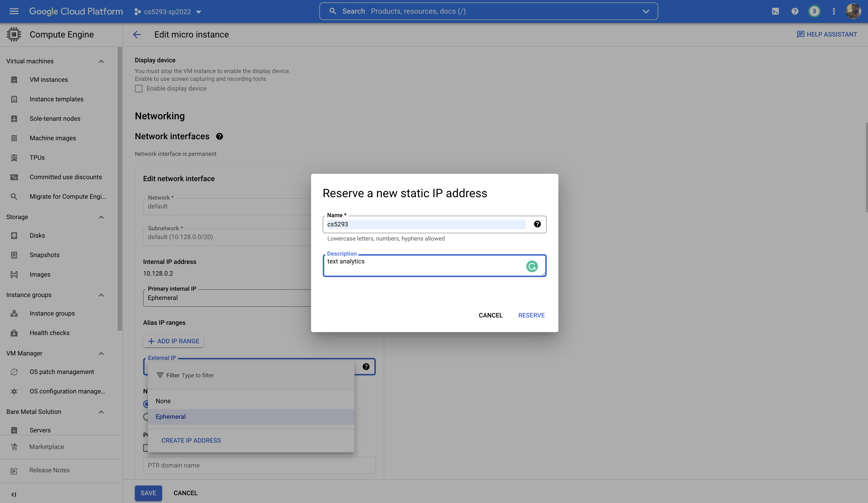Expand the search bar dropdown arrow
The image size is (868, 503).
[x=646, y=11]
